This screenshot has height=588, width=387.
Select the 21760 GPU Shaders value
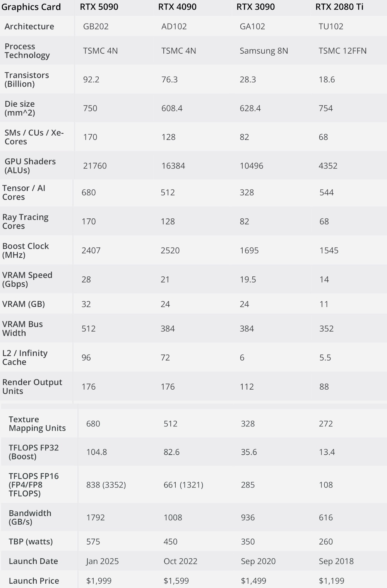tap(95, 165)
